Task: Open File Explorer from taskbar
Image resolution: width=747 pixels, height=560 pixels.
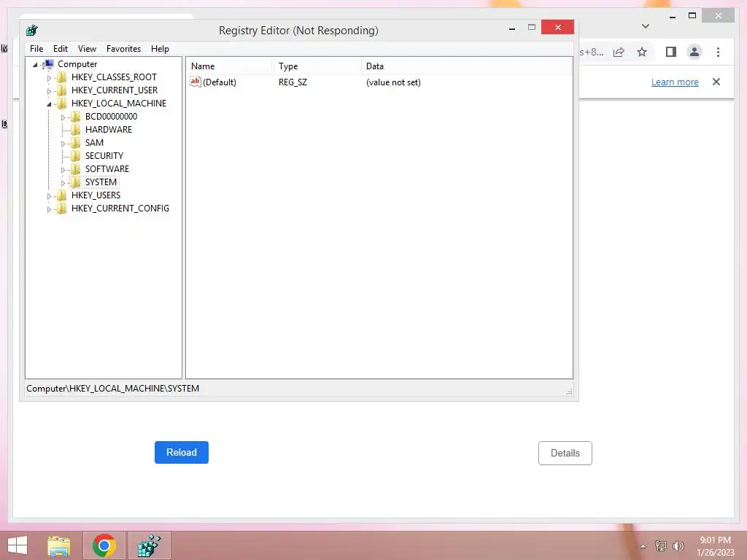Action: [58, 545]
